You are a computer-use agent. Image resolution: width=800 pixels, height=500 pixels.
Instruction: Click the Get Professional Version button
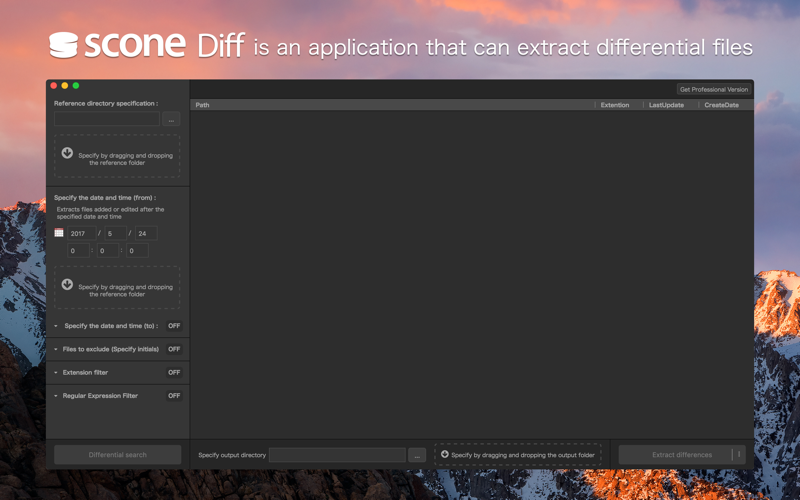(714, 89)
